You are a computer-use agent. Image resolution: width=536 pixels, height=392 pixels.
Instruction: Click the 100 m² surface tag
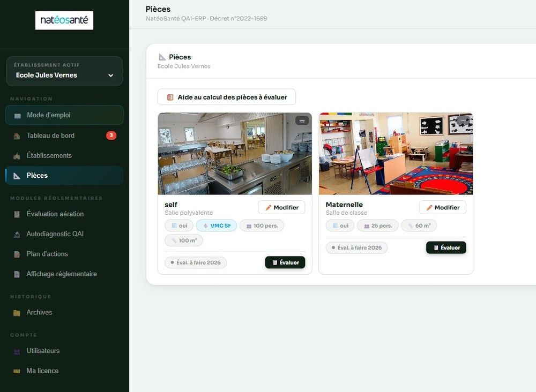[184, 240]
